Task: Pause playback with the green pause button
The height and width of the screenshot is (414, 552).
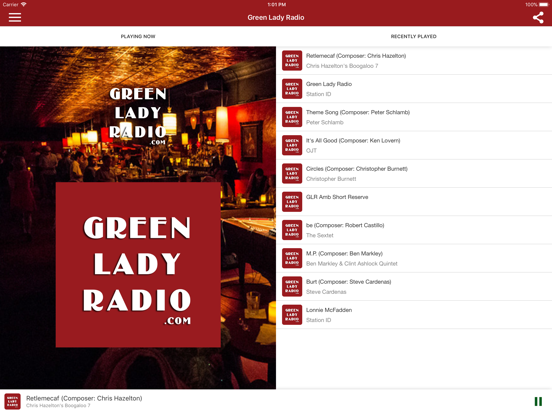Action: click(x=538, y=401)
